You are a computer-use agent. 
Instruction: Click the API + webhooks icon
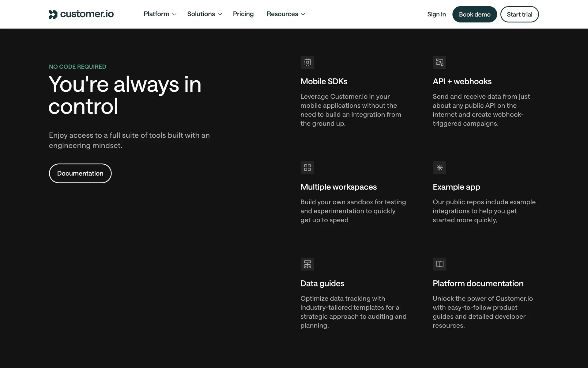click(439, 62)
